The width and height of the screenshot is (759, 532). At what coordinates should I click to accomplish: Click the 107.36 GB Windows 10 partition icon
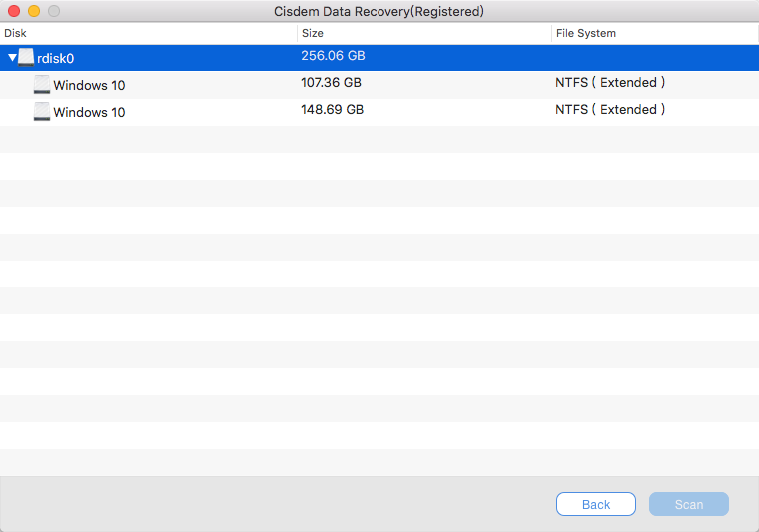(42, 85)
